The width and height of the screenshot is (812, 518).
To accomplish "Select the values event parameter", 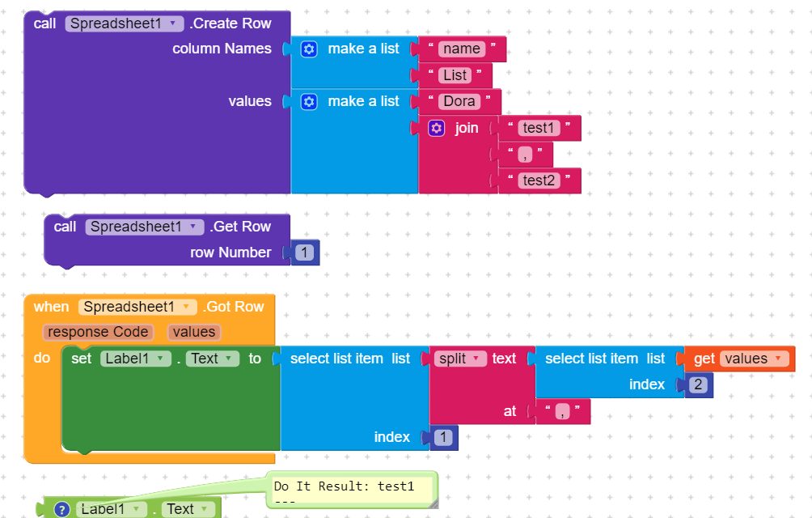I will pyautogui.click(x=194, y=332).
